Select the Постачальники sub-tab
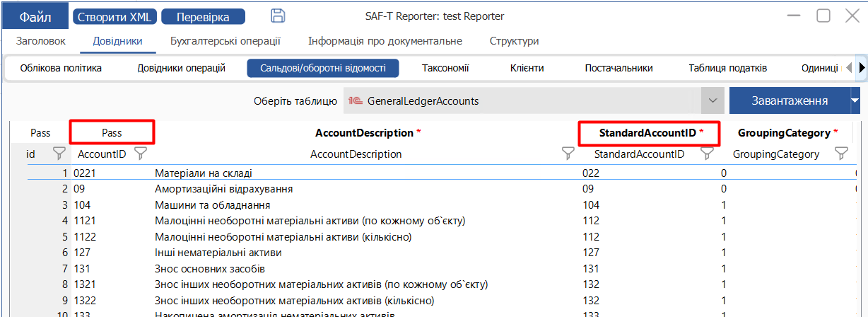This screenshot has width=868, height=317. pos(618,69)
